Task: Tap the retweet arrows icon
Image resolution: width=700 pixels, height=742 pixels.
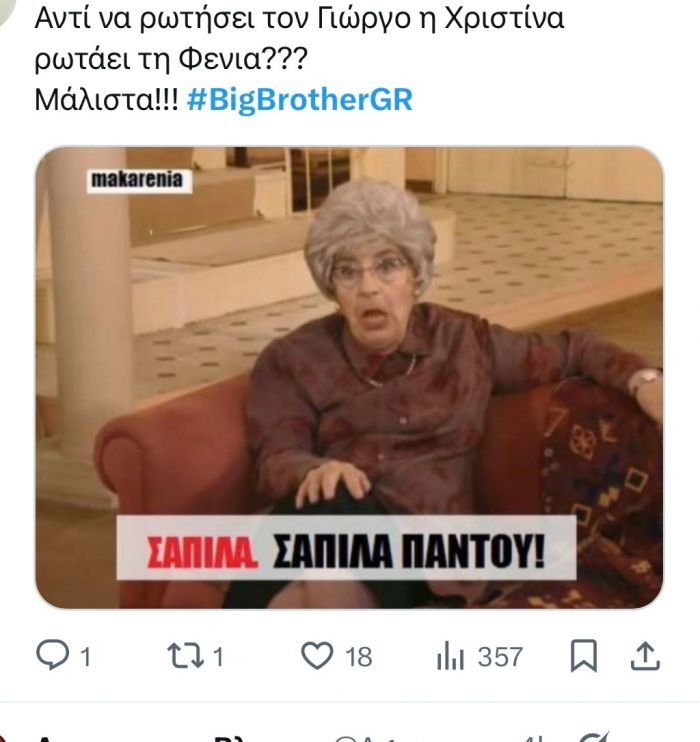Action: pos(186,656)
